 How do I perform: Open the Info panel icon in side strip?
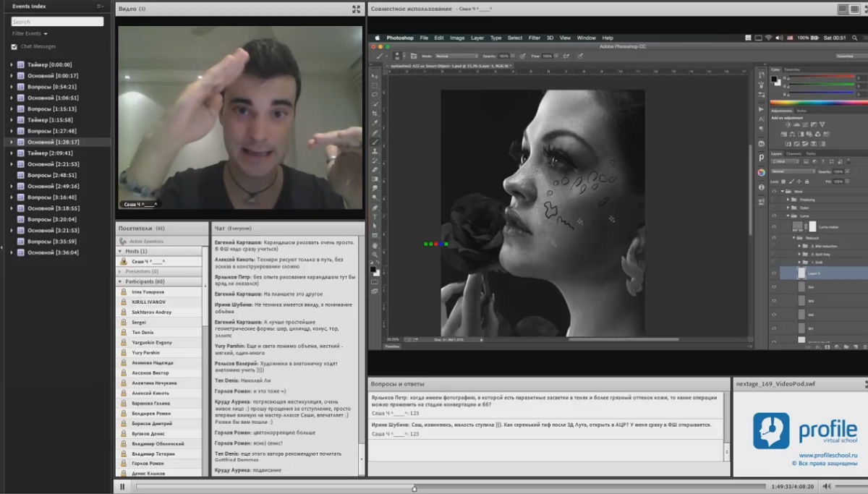pyautogui.click(x=761, y=187)
